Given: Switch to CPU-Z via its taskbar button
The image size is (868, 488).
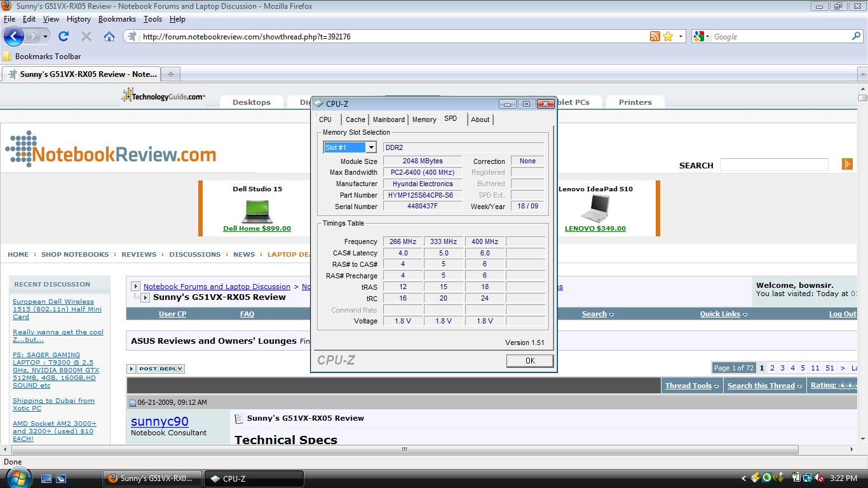Looking at the screenshot, I should tap(254, 478).
